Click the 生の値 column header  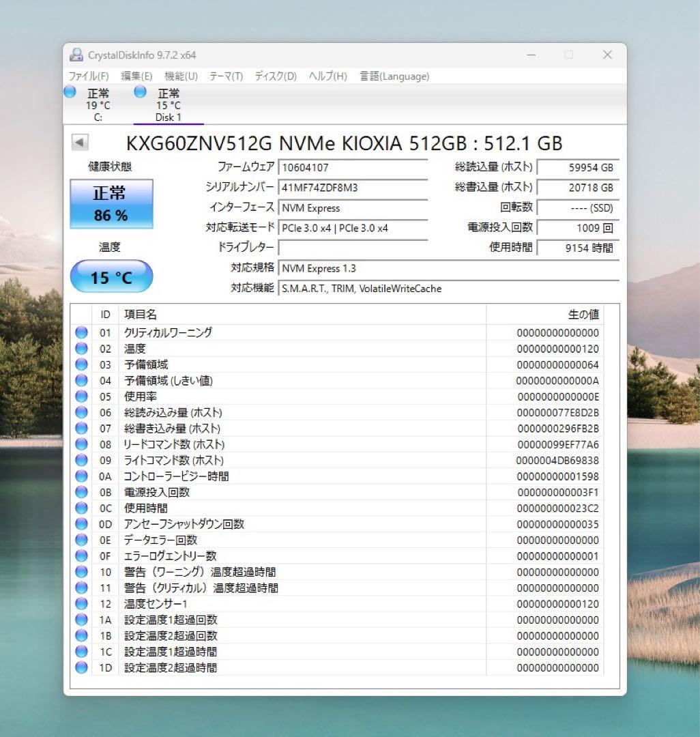pyautogui.click(x=545, y=315)
